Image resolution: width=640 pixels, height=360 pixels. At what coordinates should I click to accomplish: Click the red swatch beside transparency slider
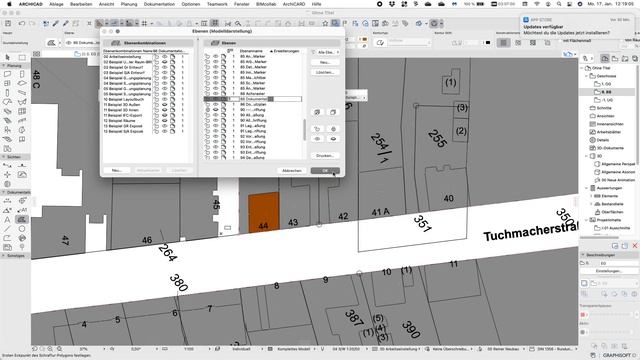pyautogui.click(x=583, y=315)
